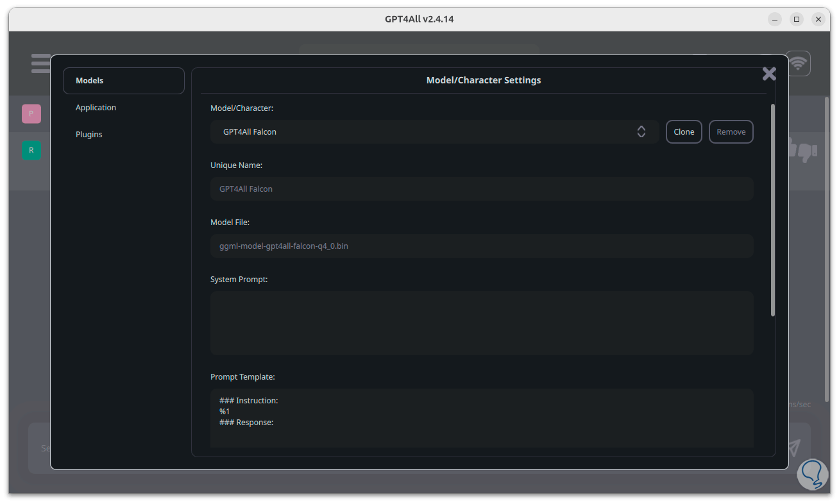
Task: Click the send arrow icon in the chat window
Action: coord(795,447)
